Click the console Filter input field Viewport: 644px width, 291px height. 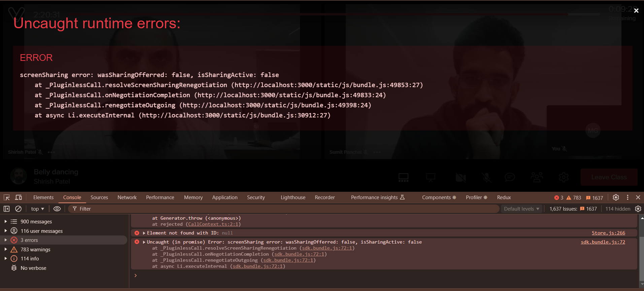pyautogui.click(x=284, y=209)
